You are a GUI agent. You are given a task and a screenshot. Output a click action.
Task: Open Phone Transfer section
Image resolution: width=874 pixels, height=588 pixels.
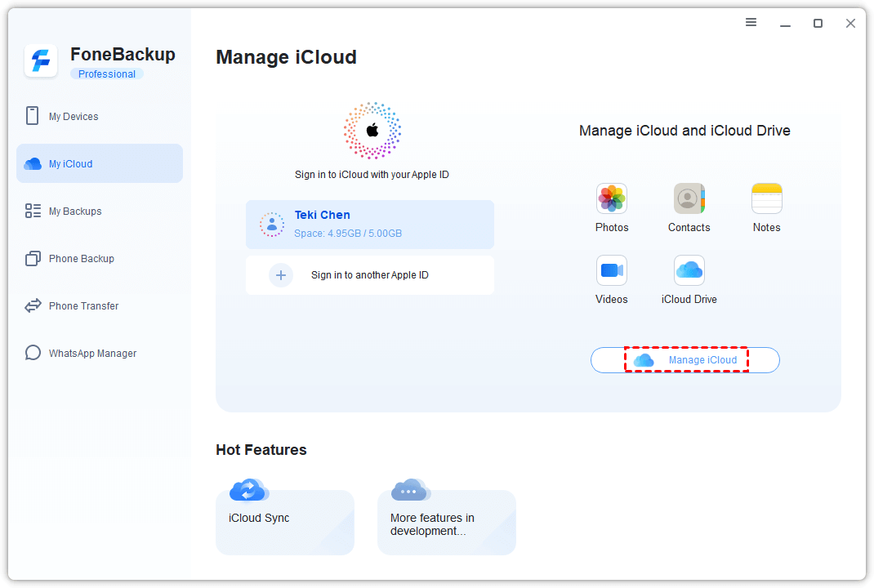pyautogui.click(x=83, y=306)
